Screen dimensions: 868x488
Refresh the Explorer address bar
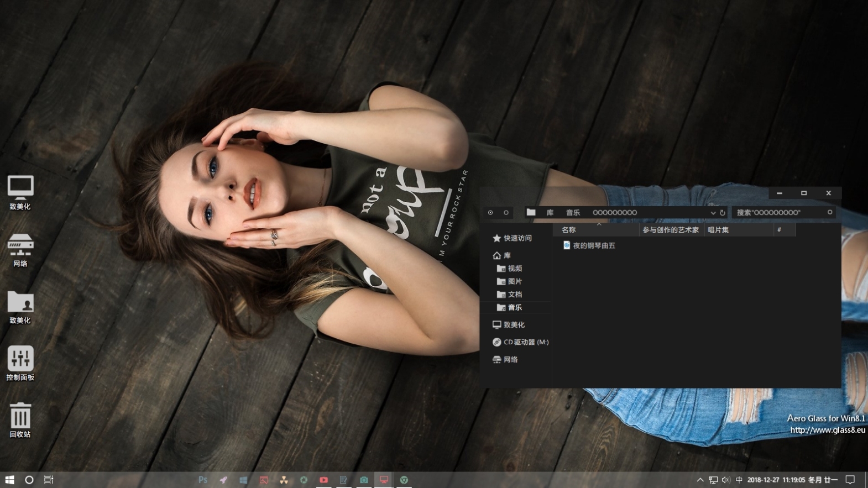point(722,212)
